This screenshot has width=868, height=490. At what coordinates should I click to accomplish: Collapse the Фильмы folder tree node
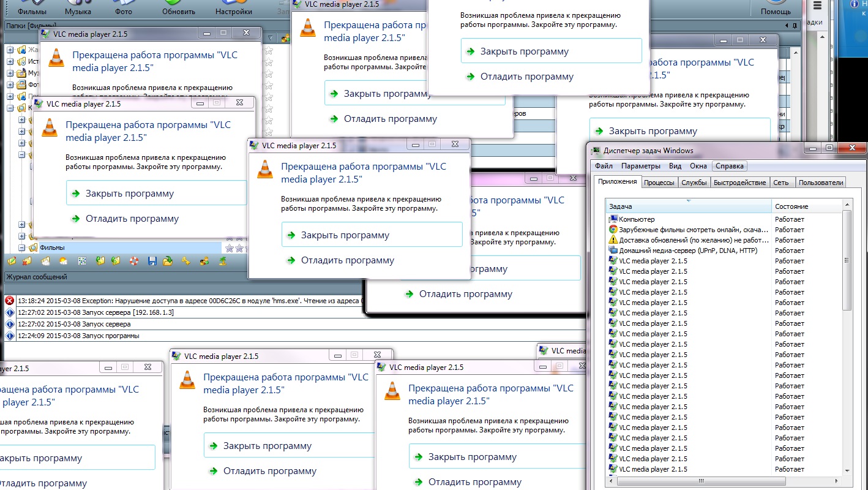[21, 248]
